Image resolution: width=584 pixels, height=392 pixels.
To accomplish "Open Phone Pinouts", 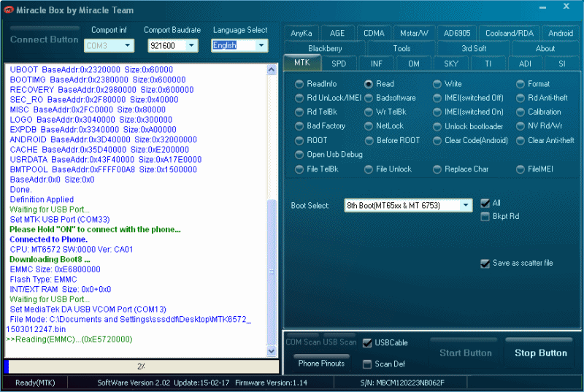I will [x=321, y=364].
